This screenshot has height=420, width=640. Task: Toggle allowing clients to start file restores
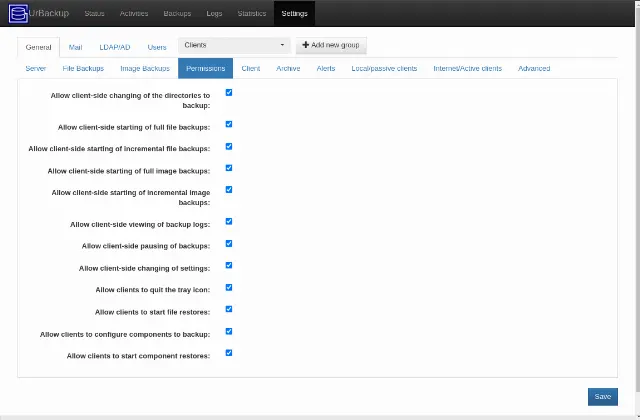(229, 309)
